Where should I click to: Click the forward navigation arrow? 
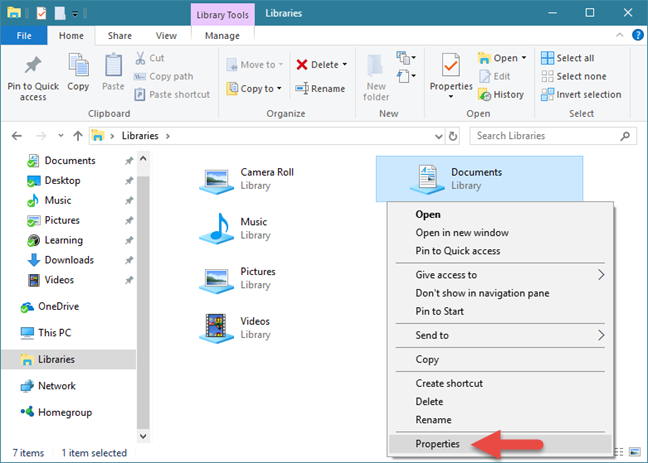[41, 136]
